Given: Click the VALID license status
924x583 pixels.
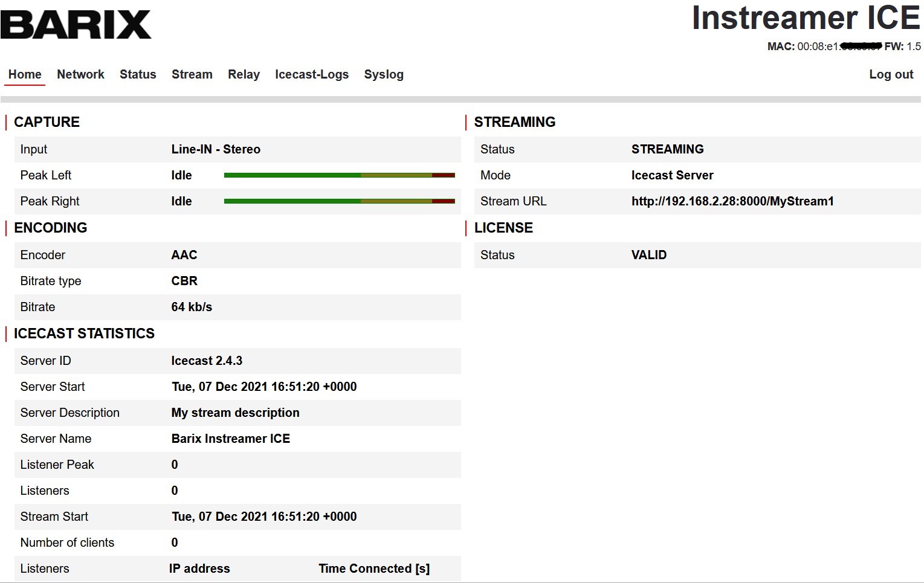Looking at the screenshot, I should pyautogui.click(x=648, y=255).
